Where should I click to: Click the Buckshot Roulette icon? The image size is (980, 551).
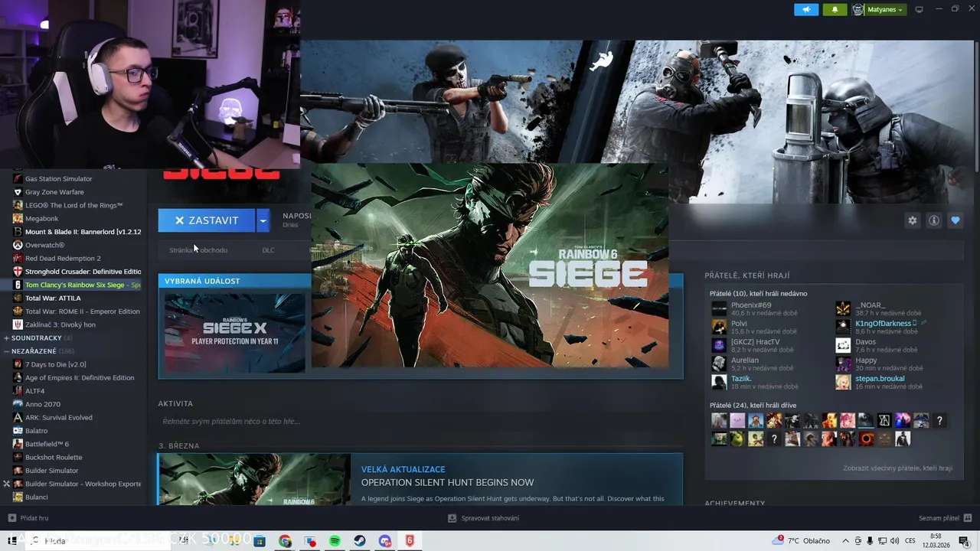click(x=18, y=457)
